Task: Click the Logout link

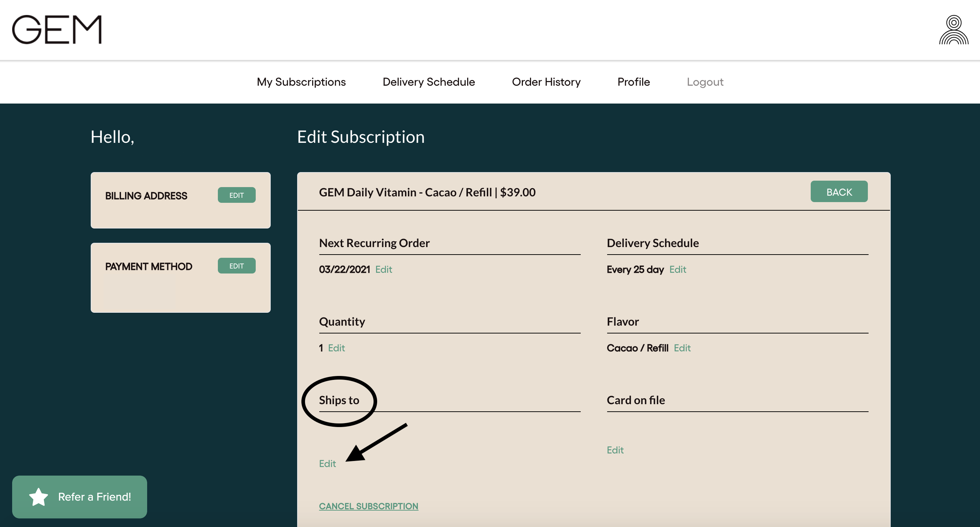Action: [705, 82]
